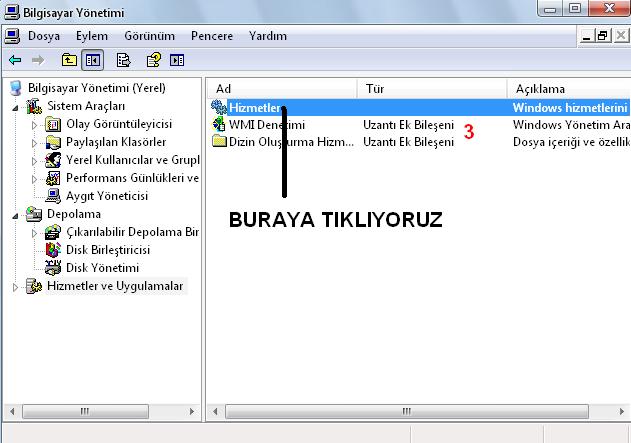Sort by the Tür column header
Image resolution: width=631 pixels, height=443 pixels.
click(432, 89)
